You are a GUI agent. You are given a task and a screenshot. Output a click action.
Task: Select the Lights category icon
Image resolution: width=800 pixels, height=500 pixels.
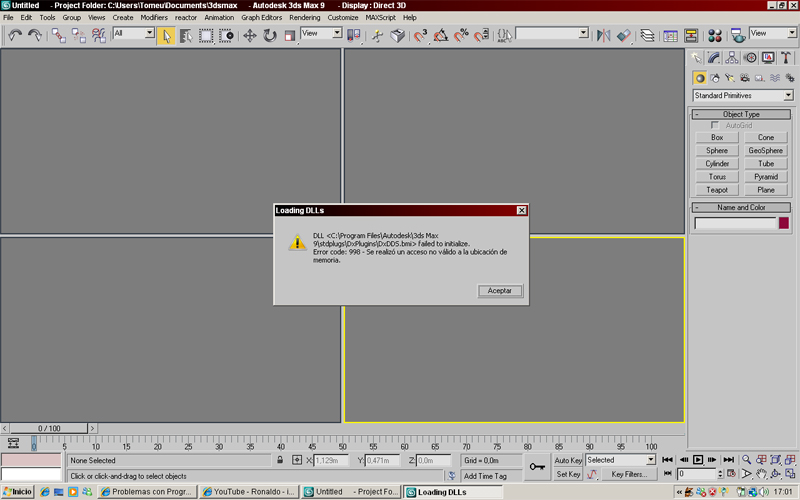(x=730, y=78)
